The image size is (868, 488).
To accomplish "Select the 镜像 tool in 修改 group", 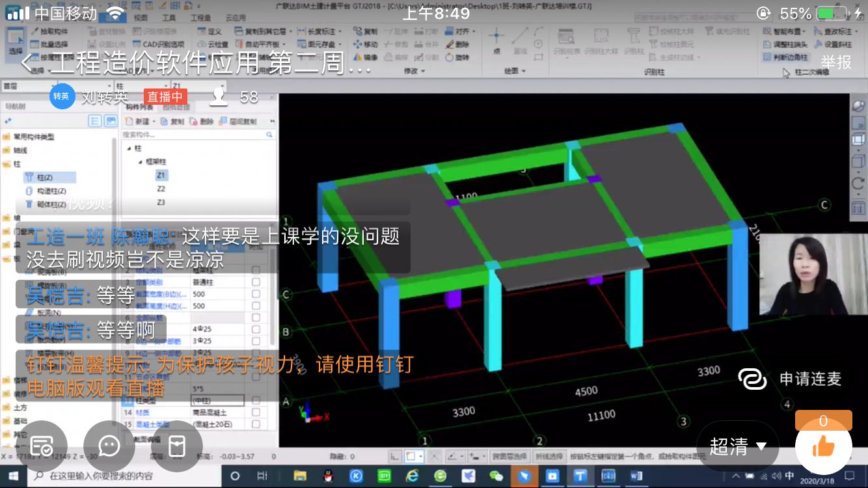I will (x=365, y=57).
